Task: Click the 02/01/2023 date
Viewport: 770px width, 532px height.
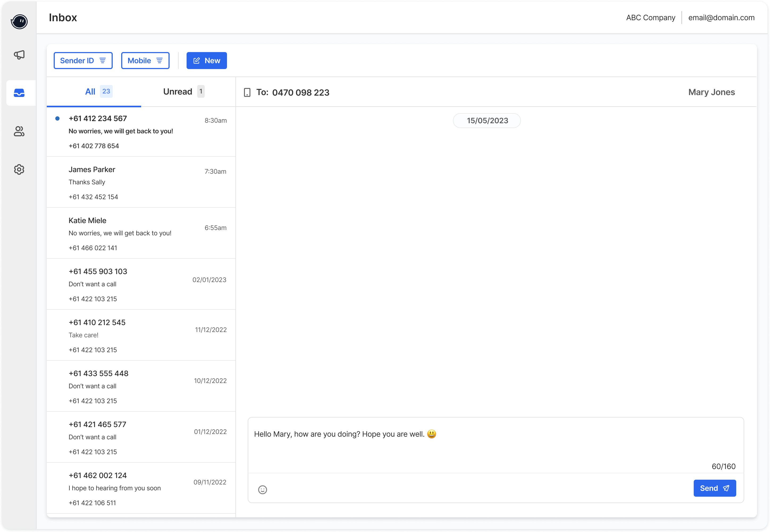Action: [x=209, y=280]
